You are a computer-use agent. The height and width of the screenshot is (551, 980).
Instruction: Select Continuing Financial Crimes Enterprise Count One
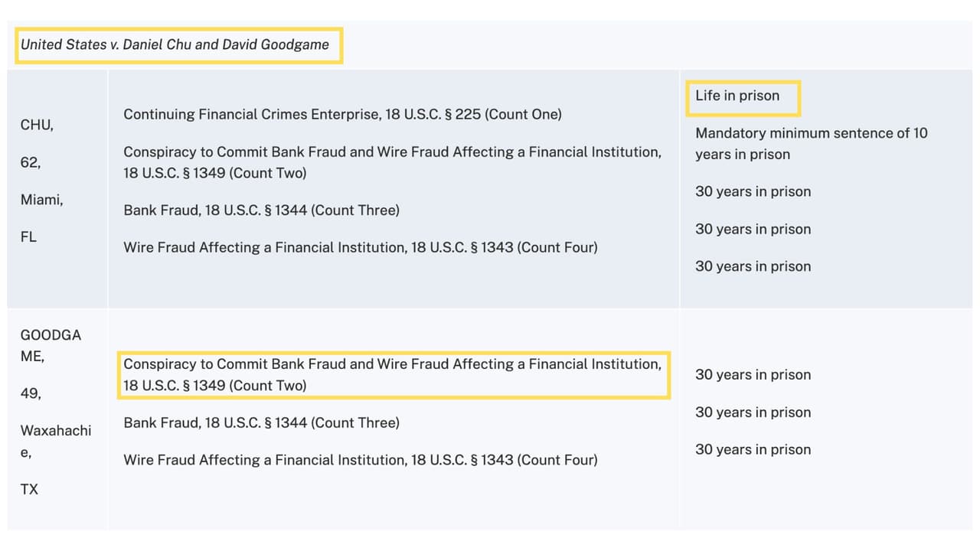coord(342,114)
